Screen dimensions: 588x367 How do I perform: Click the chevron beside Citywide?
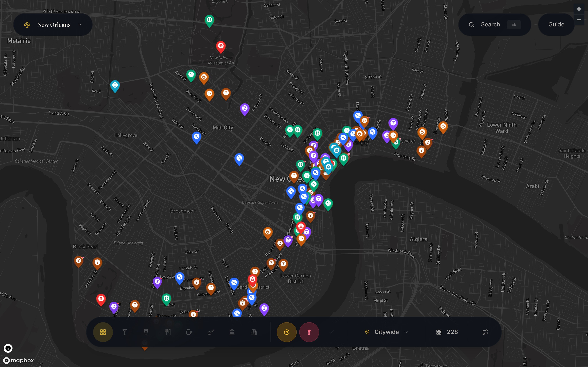406,332
